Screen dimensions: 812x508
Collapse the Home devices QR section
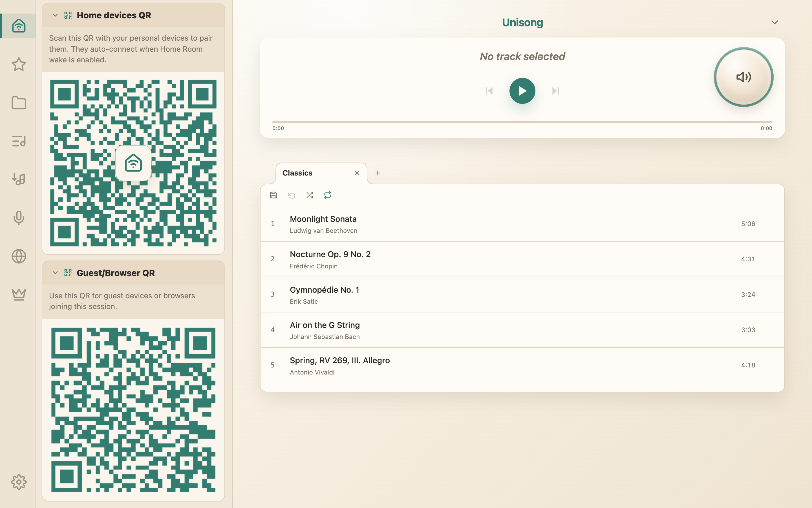pos(55,16)
